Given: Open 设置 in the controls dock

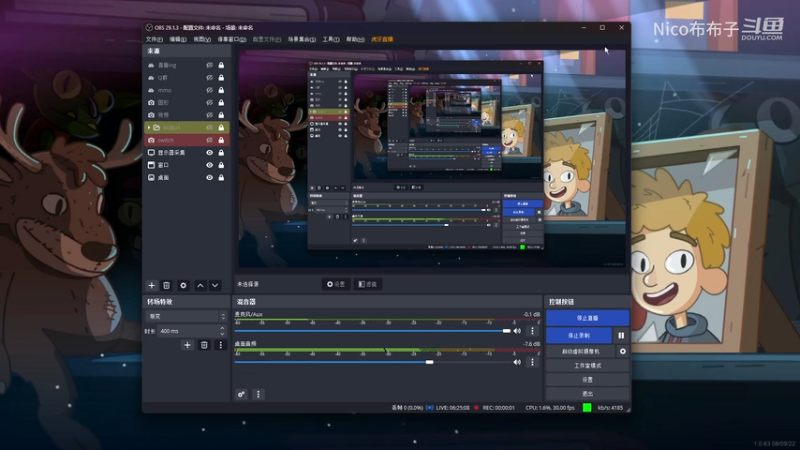Looking at the screenshot, I should (587, 380).
